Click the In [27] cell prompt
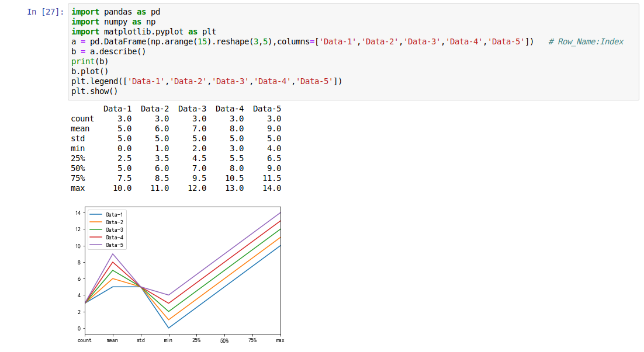This screenshot has width=644, height=352. pos(46,12)
